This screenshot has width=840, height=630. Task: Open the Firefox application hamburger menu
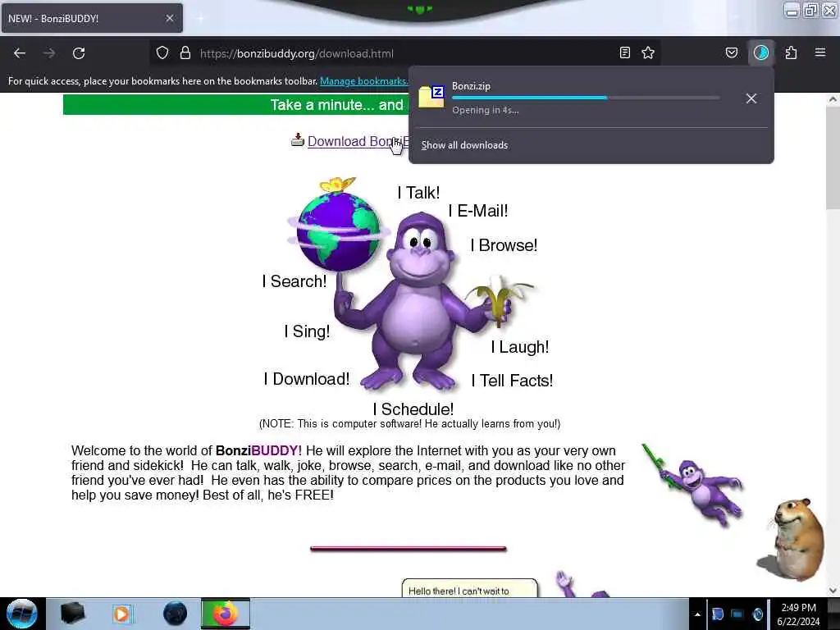pyautogui.click(x=819, y=52)
